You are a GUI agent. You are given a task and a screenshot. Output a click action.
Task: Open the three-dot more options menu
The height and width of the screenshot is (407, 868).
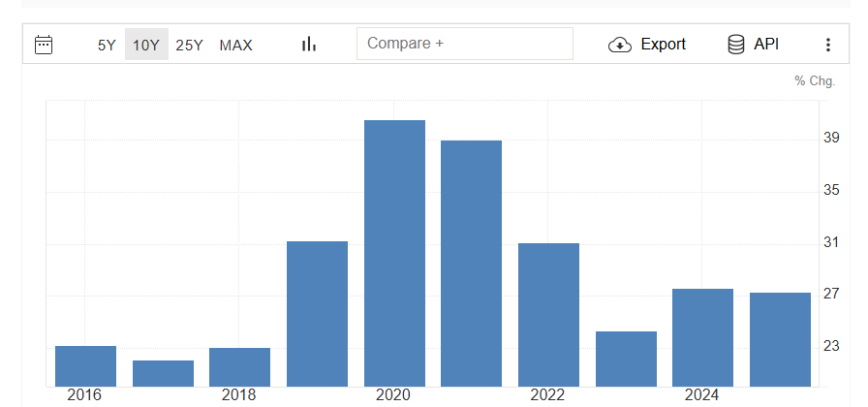[x=828, y=45]
